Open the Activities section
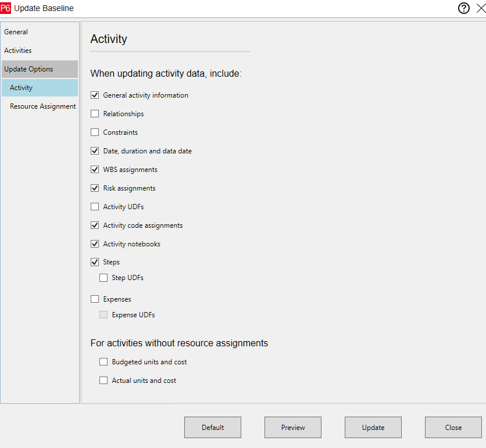Screen dimensions: 486x448 tap(17, 50)
